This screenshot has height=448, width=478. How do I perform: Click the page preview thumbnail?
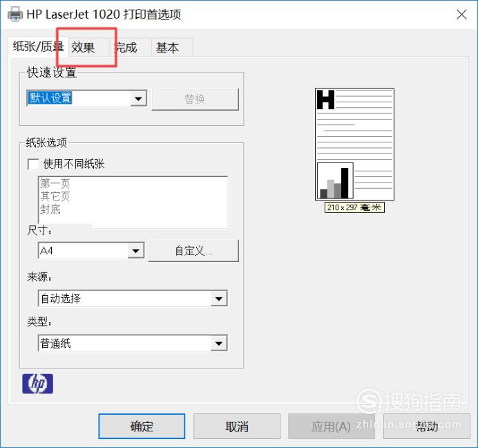pos(354,144)
